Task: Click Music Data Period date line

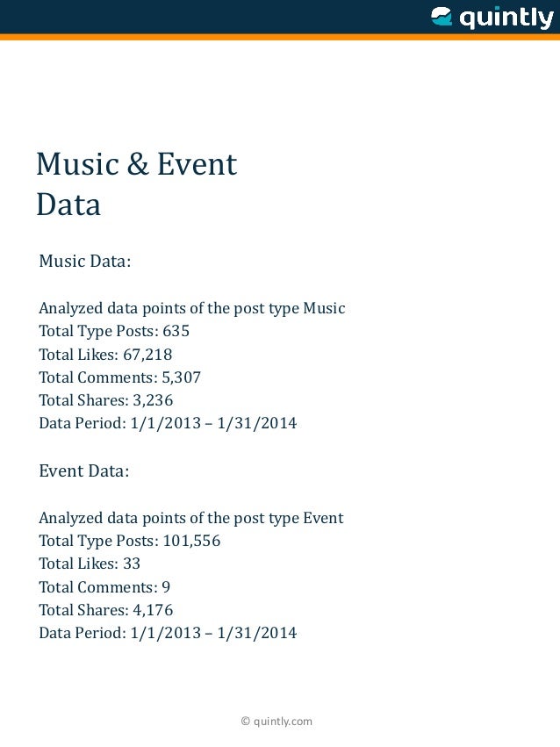Action: (168, 423)
